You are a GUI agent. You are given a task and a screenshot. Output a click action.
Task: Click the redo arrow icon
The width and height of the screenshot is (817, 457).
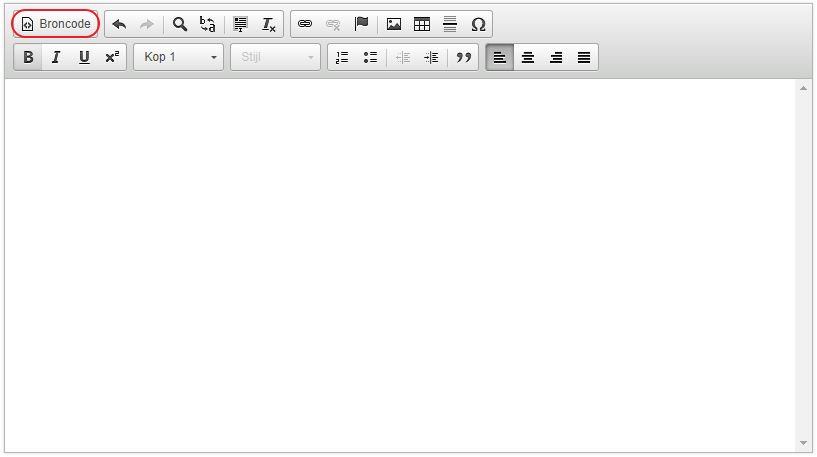(x=147, y=24)
